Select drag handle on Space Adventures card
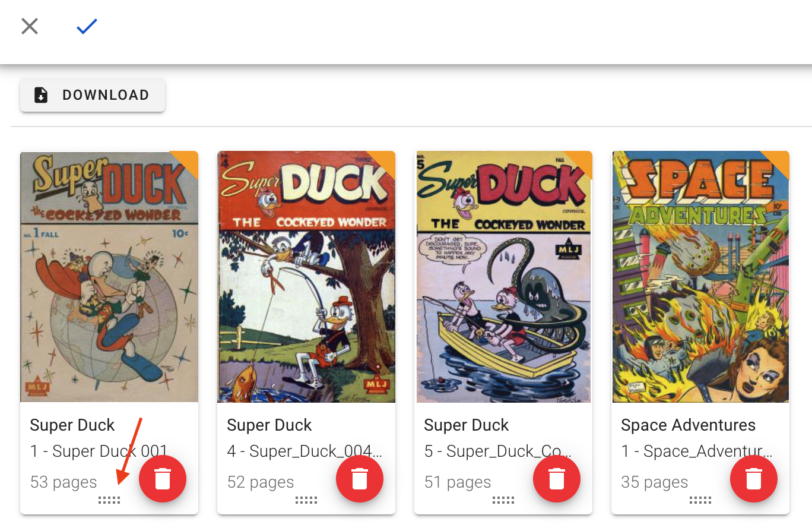Image resolution: width=812 pixels, height=531 pixels. coord(700,501)
